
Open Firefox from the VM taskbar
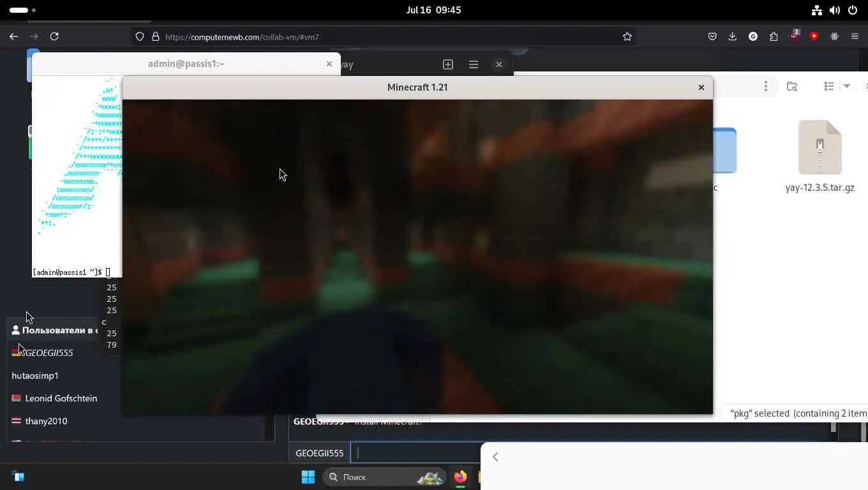tap(460, 477)
